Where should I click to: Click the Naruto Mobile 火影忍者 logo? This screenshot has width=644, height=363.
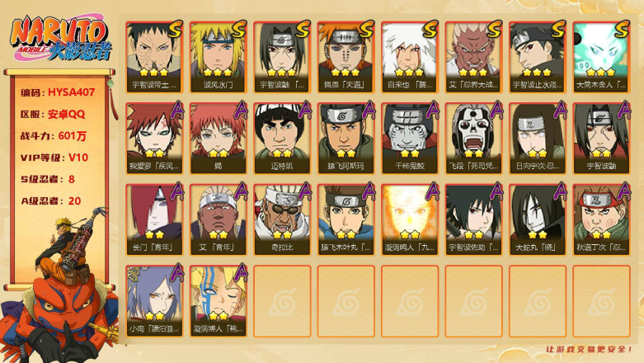[62, 38]
